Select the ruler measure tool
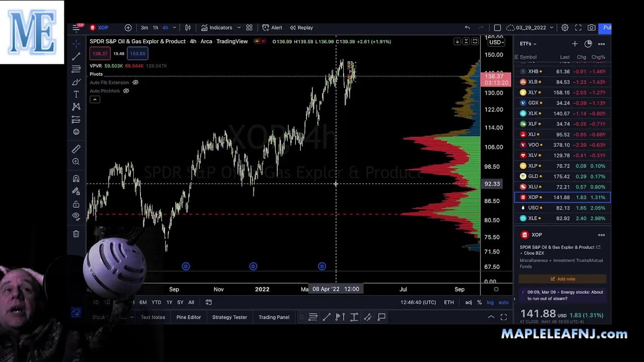Screen dimensions: 644x362 76,149
